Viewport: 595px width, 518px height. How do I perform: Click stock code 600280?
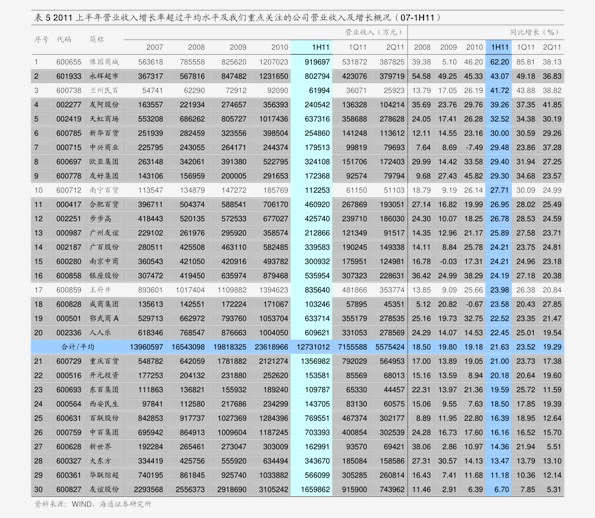click(69, 261)
